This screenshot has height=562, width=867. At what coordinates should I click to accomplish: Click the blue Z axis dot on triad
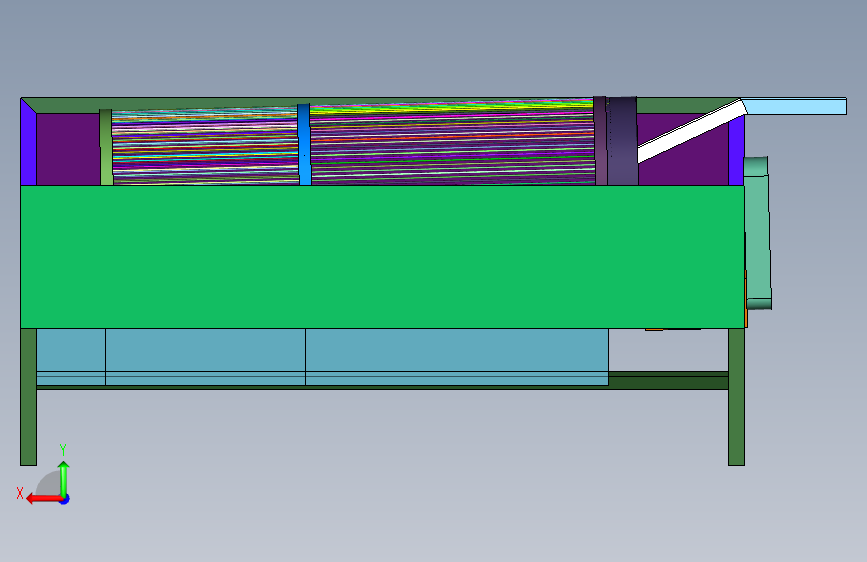pos(65,500)
